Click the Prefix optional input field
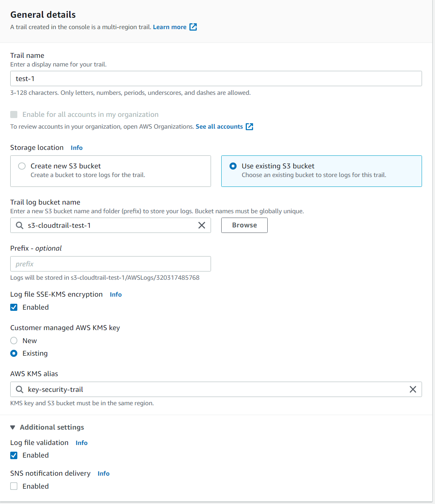Image resolution: width=435 pixels, height=504 pixels. point(110,264)
